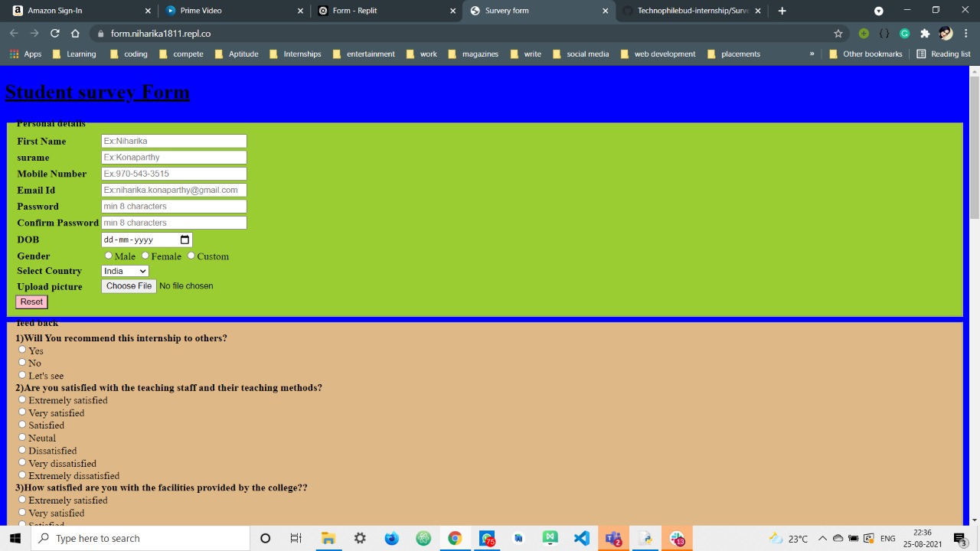Click the First Name input field
This screenshot has height=551, width=980.
coord(174,141)
